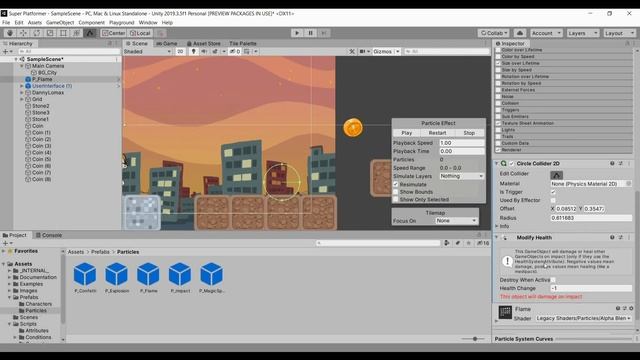Enable Show Bounds checkbox
This screenshot has width=640, height=360.
tap(396, 192)
